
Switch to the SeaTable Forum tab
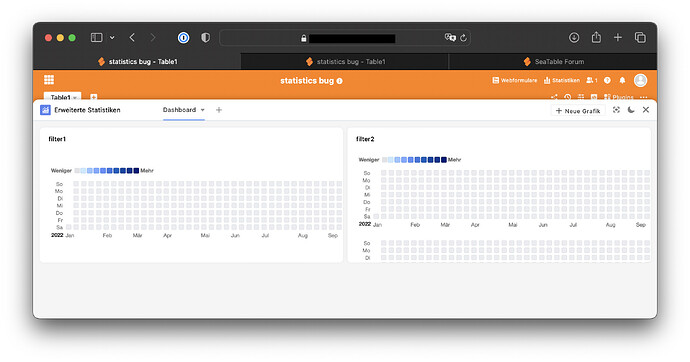point(553,62)
